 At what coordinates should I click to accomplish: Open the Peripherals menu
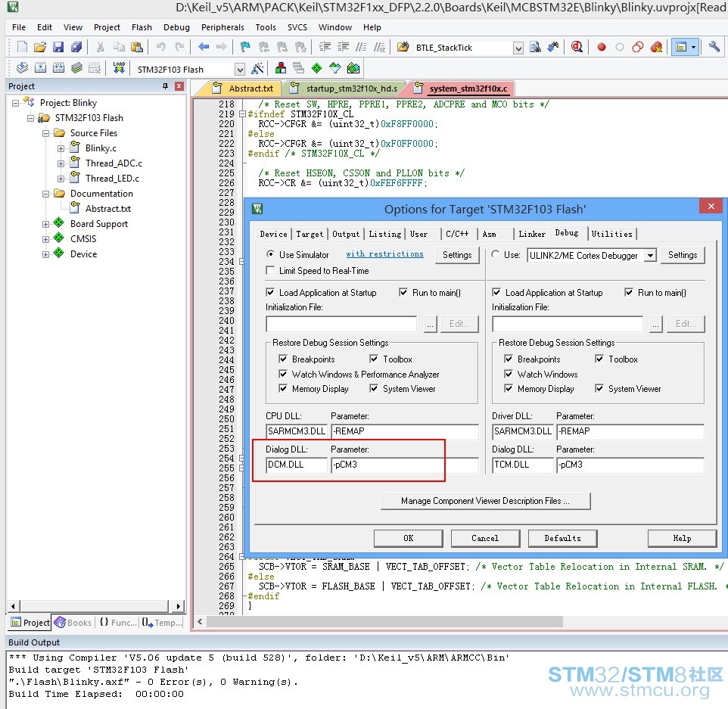coord(222,27)
